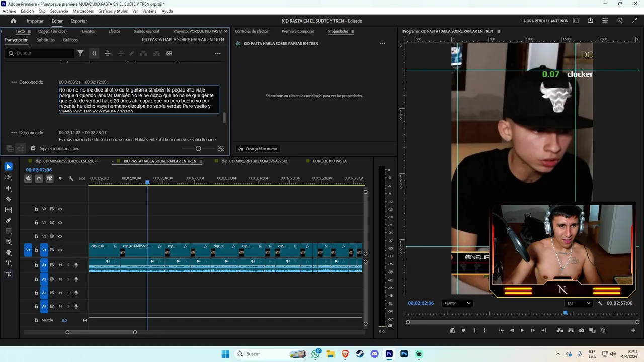Select the Pen tool

click(x=9, y=220)
